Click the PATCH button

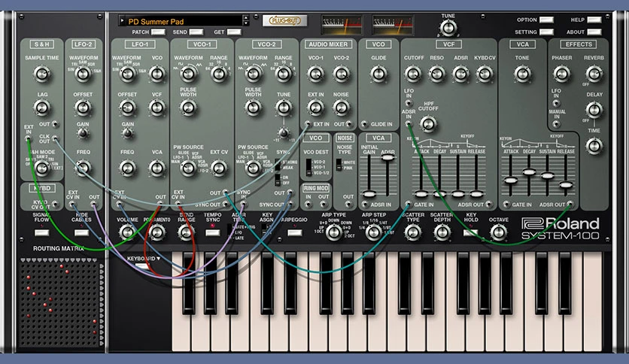(x=158, y=32)
